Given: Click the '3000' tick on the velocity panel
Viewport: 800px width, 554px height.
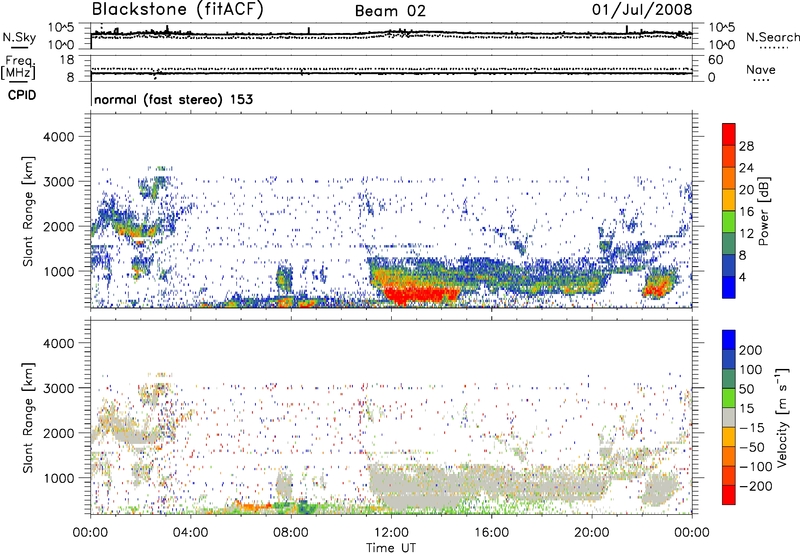Looking at the screenshot, I should tap(58, 388).
